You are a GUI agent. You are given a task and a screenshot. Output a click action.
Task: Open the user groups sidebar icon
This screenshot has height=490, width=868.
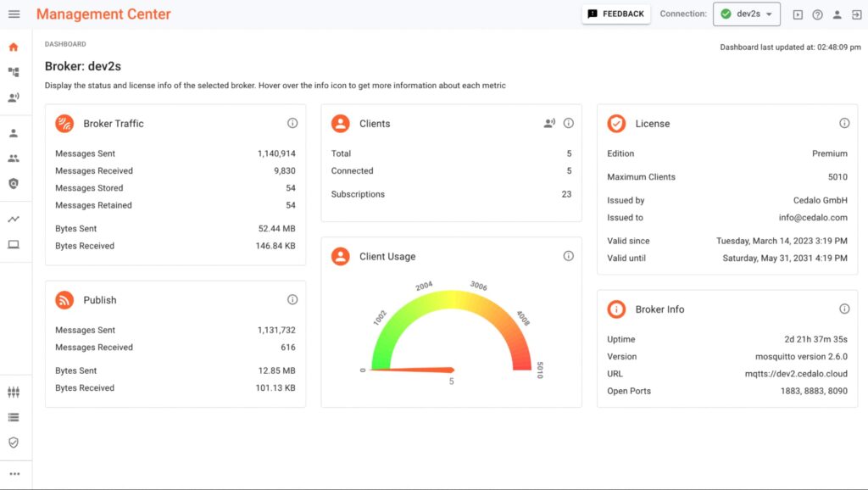(14, 159)
